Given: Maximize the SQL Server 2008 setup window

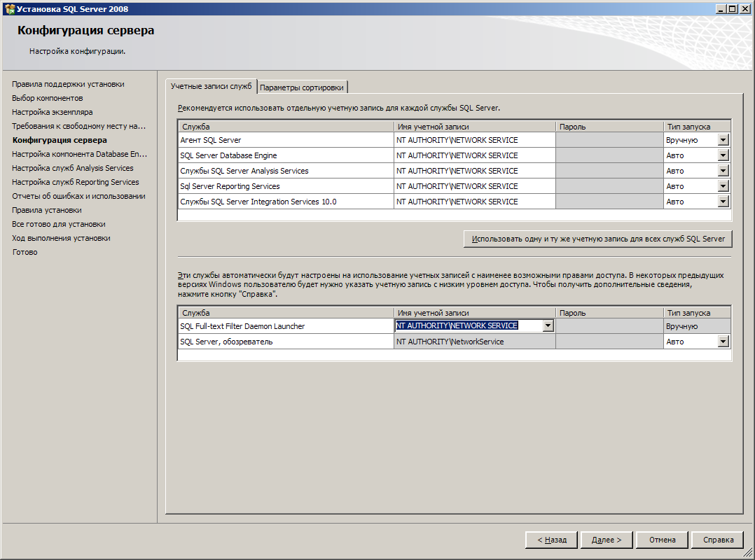Looking at the screenshot, I should coord(732,8).
